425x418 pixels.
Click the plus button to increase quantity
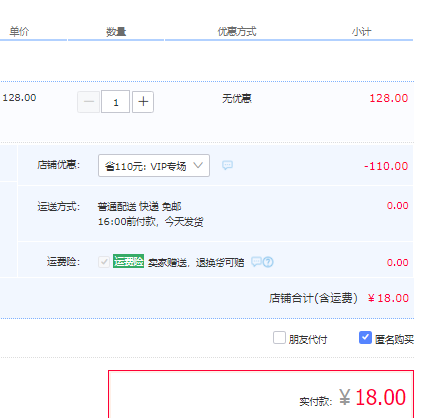point(143,102)
